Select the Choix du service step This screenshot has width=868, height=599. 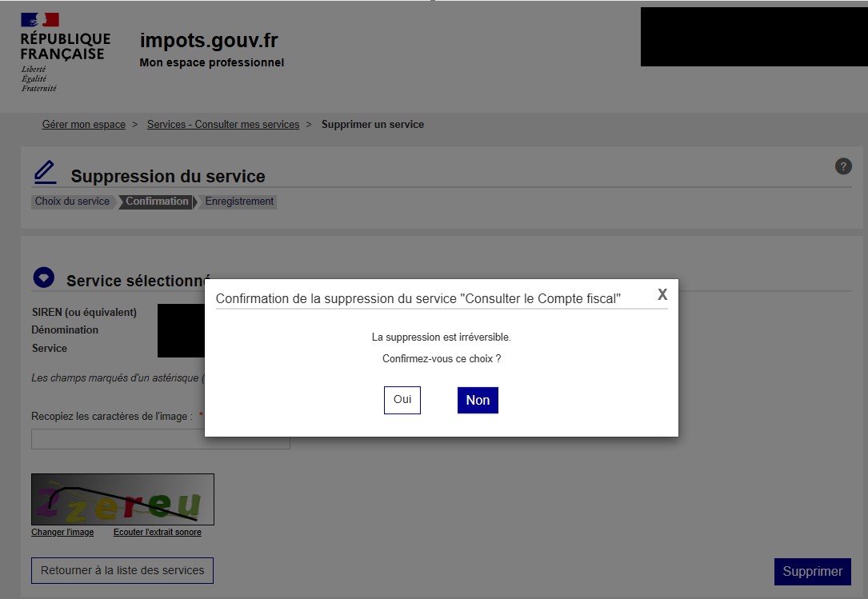pyautogui.click(x=72, y=201)
